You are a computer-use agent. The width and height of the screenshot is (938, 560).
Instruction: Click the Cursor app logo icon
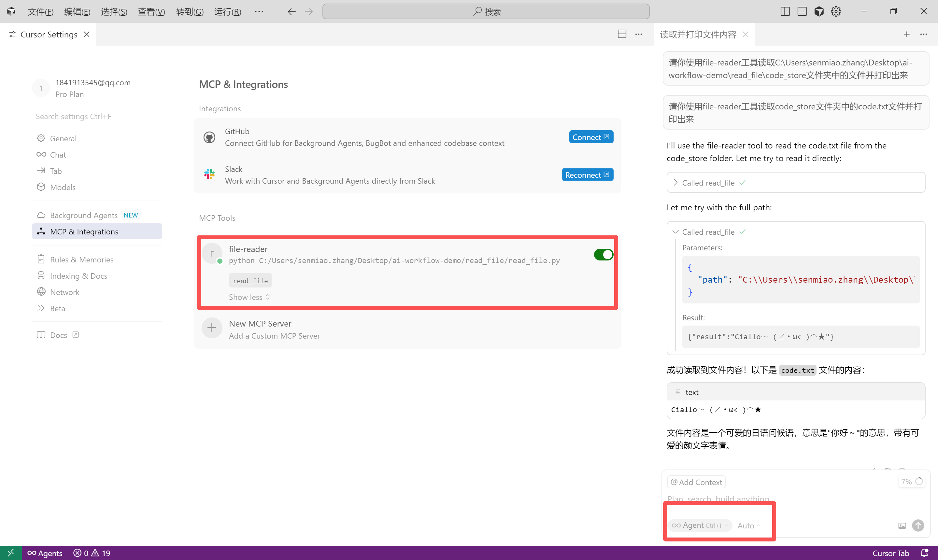coord(11,11)
